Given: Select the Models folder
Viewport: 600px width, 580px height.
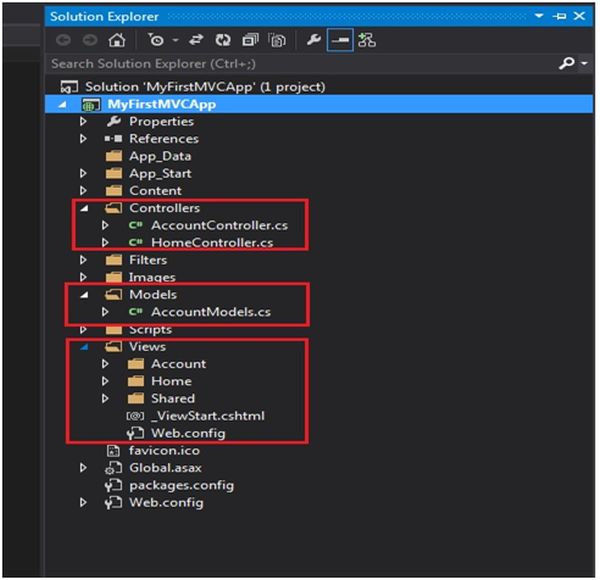Looking at the screenshot, I should [153, 295].
